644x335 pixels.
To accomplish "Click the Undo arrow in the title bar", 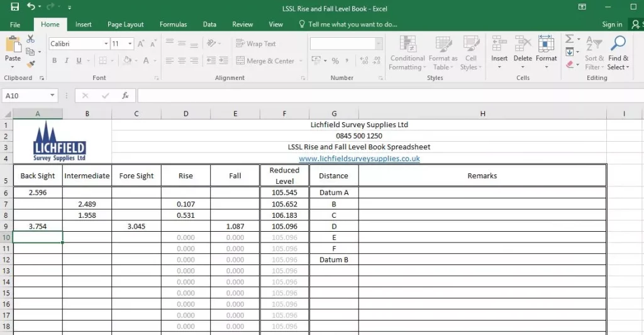I will (31, 6).
